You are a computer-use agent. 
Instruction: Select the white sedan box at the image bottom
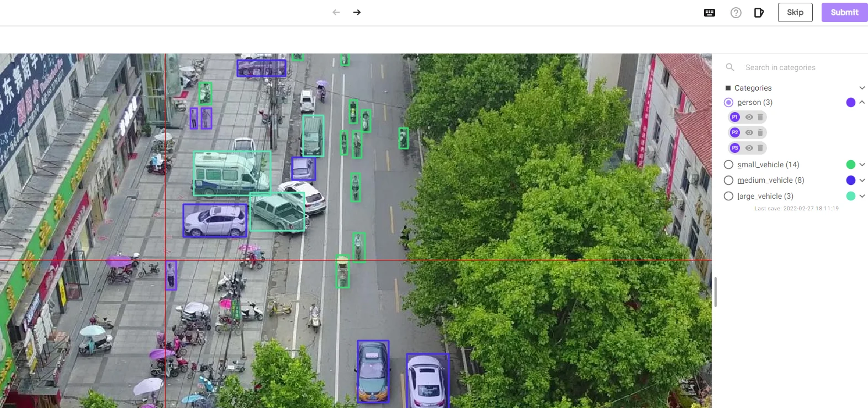tap(427, 381)
